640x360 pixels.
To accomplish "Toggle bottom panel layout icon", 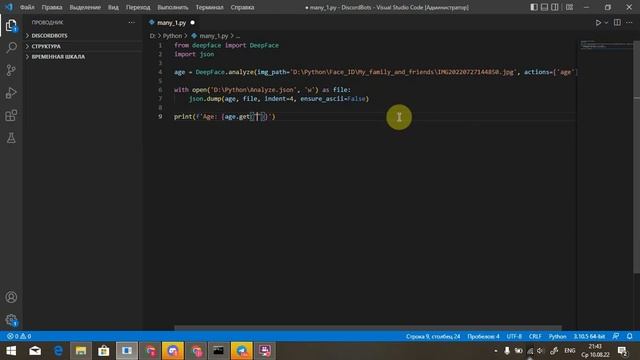I will pyautogui.click(x=544, y=7).
